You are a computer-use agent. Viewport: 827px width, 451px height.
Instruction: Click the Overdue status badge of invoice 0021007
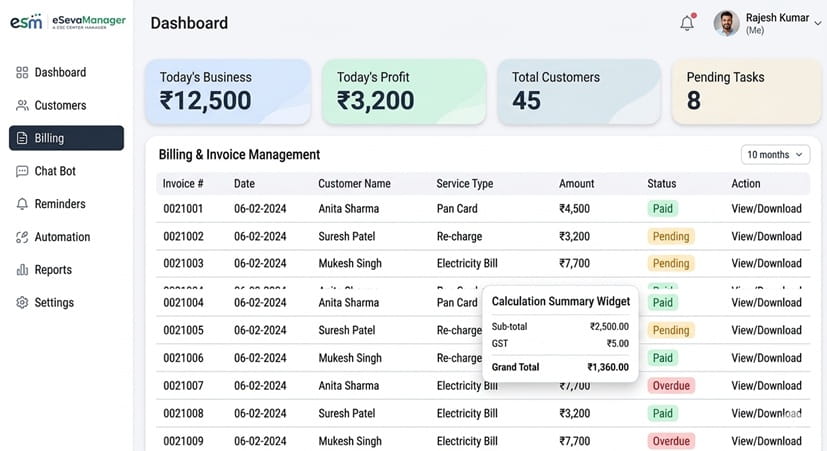point(671,386)
